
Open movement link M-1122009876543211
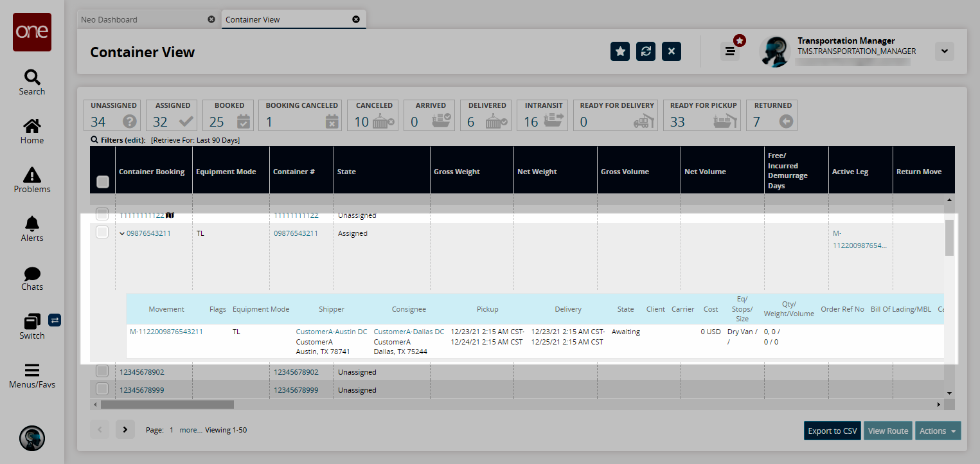[166, 332]
